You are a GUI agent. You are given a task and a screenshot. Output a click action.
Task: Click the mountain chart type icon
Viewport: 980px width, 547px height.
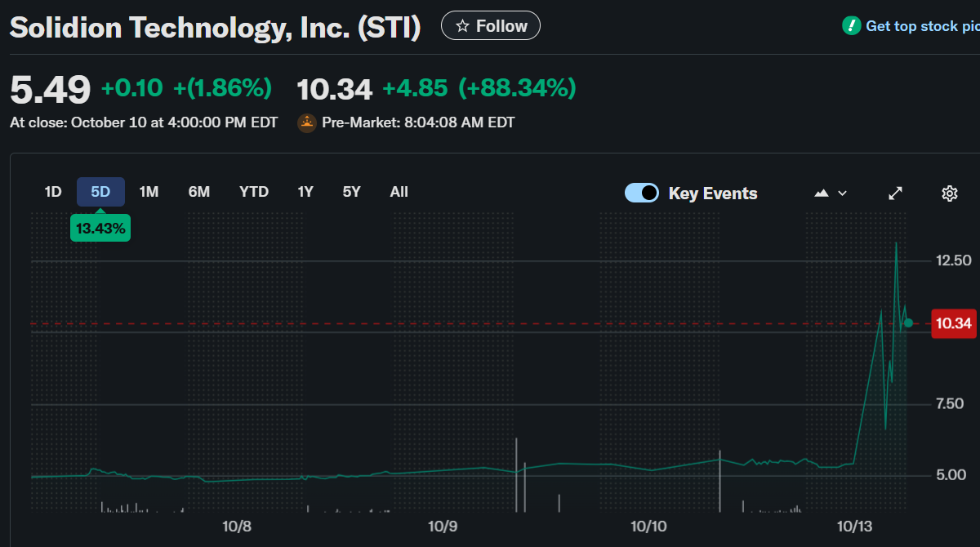coord(822,193)
